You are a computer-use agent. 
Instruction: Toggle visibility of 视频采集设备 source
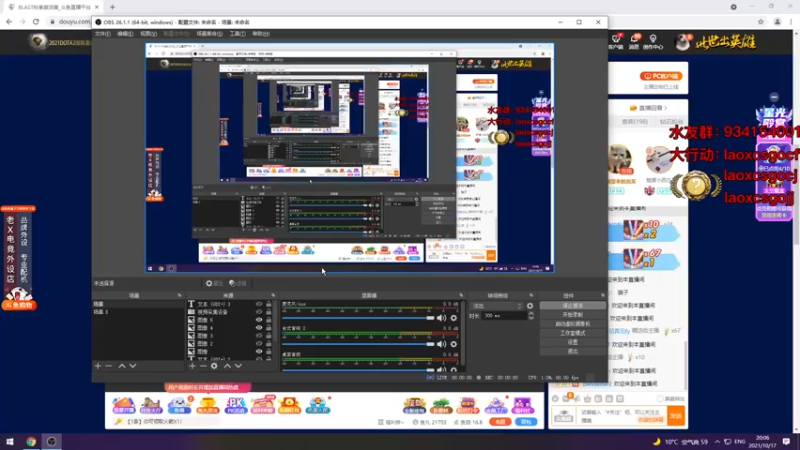(x=259, y=312)
